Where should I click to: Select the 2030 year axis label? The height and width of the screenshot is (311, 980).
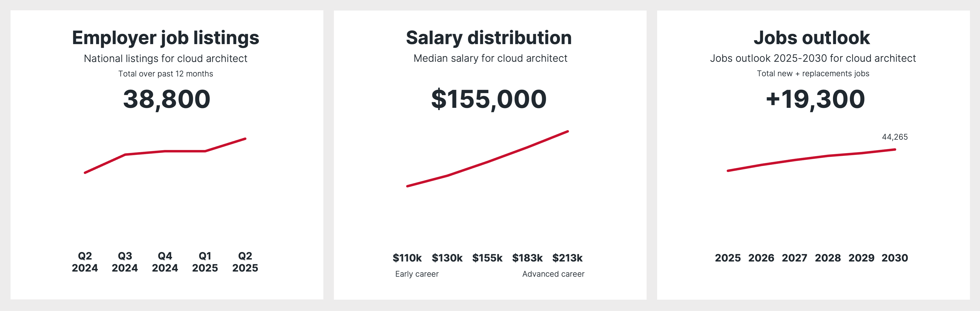point(895,258)
